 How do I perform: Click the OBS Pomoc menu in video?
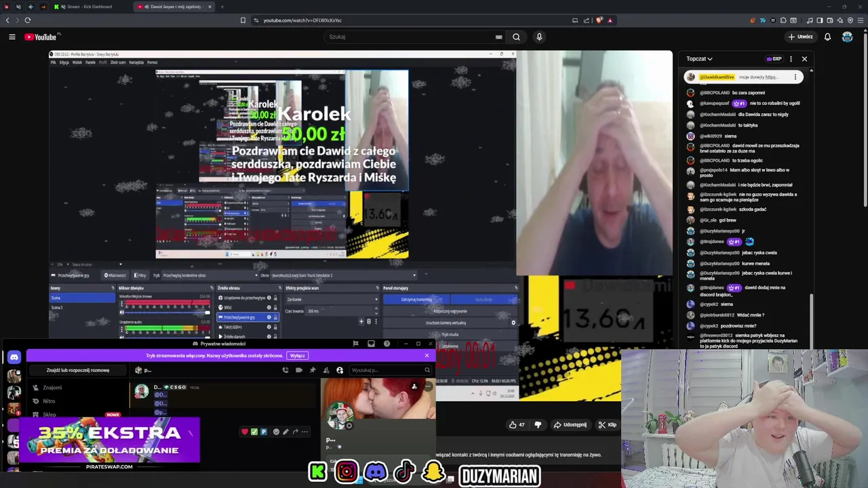pos(152,62)
